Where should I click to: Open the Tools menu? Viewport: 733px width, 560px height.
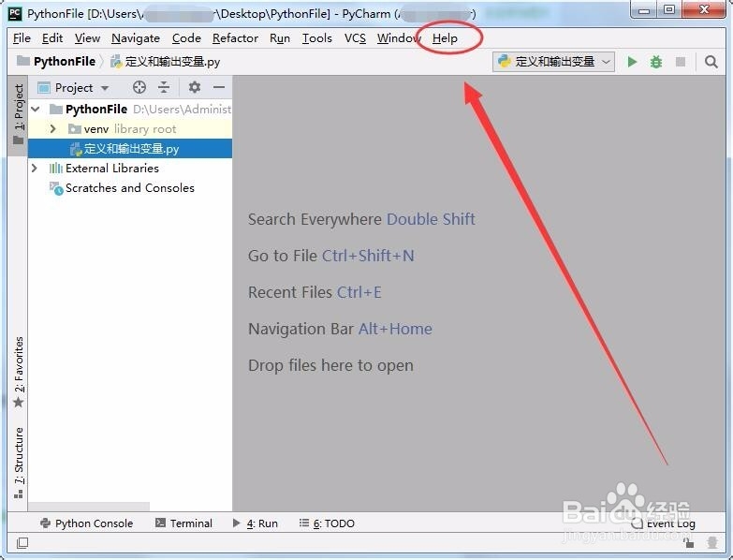317,38
